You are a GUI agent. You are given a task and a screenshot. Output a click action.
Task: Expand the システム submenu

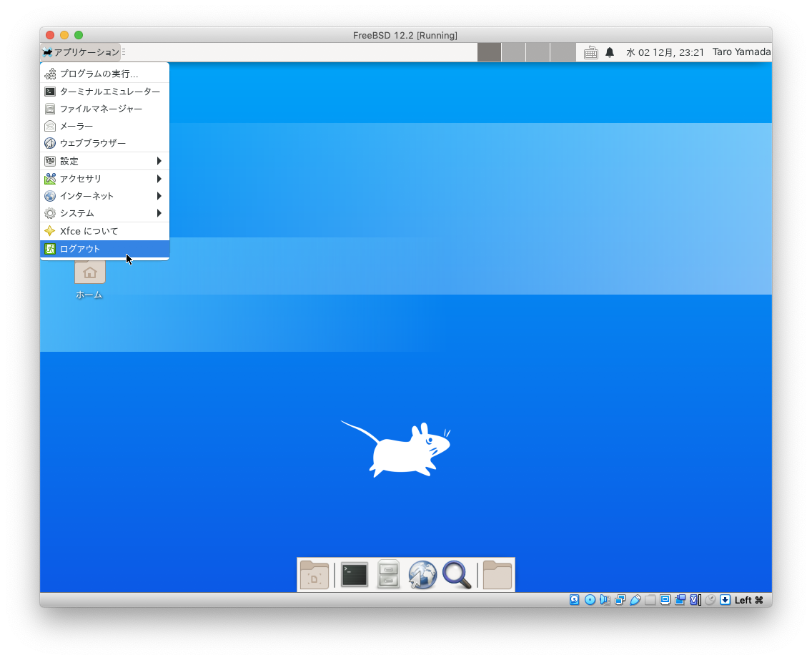pyautogui.click(x=104, y=213)
